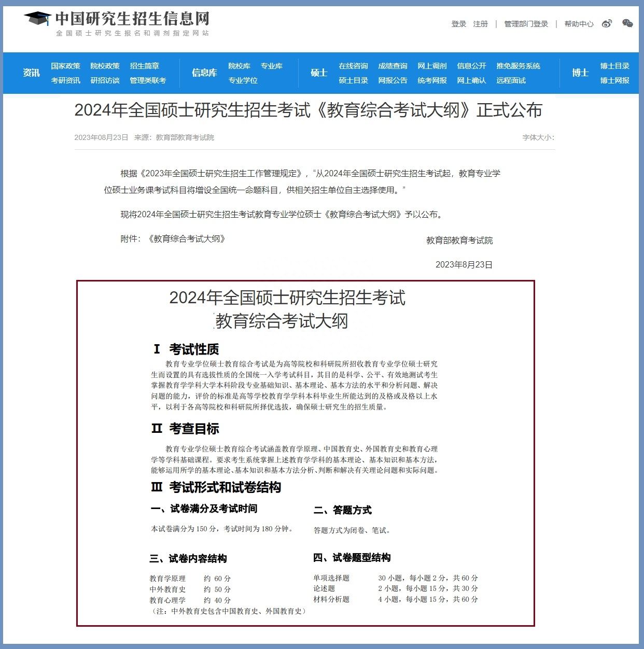This screenshot has height=649, width=644.
Task: Open 推免服务系统 link
Action: coord(519,66)
